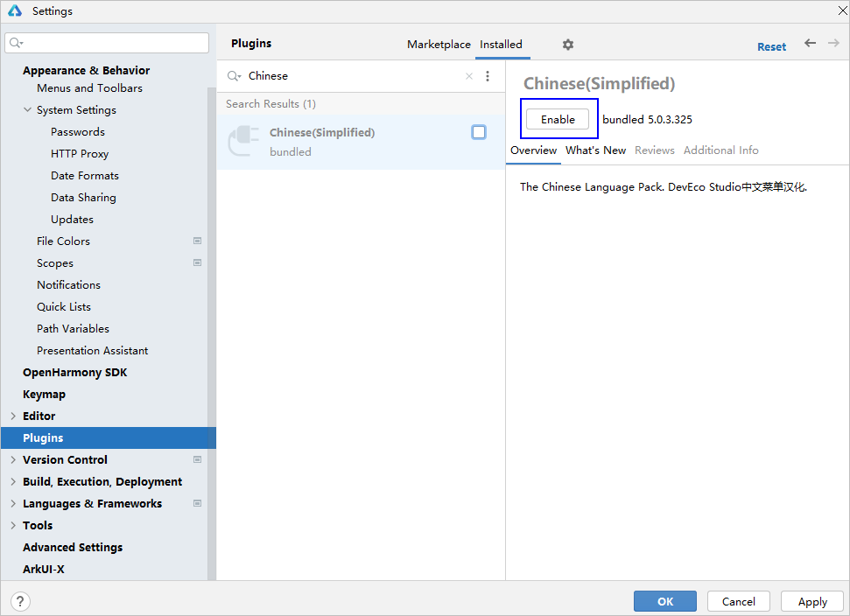Open the What's New tab
Image resolution: width=850 pixels, height=616 pixels.
click(x=596, y=150)
